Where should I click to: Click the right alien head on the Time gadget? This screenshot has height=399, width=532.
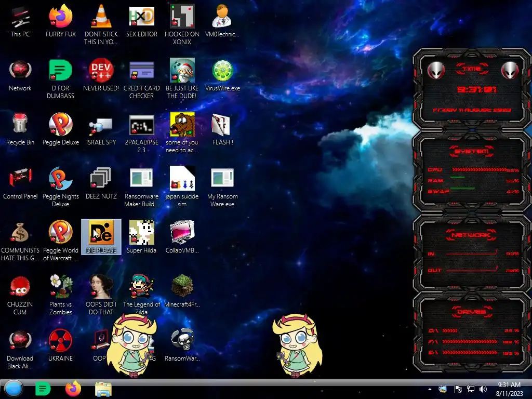coord(510,71)
